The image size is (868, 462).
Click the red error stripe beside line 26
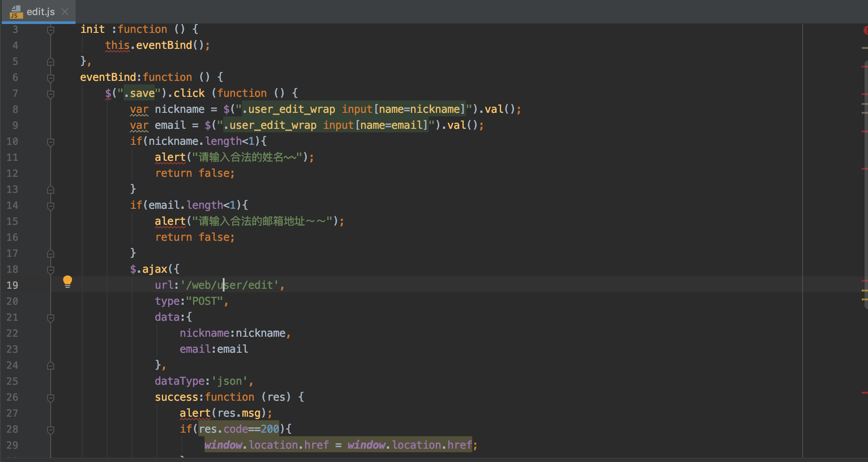click(x=865, y=393)
